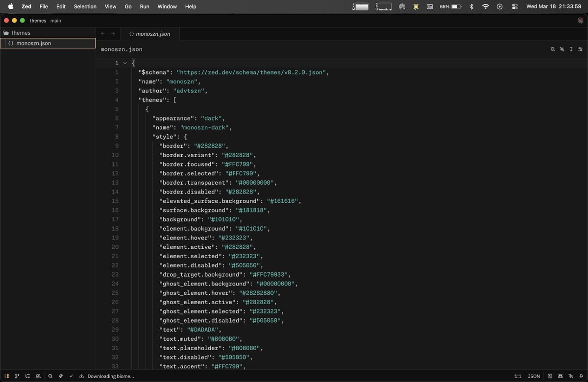Open macOS Control Center icon
Viewport: 588px width, 382px height.
[x=514, y=6]
